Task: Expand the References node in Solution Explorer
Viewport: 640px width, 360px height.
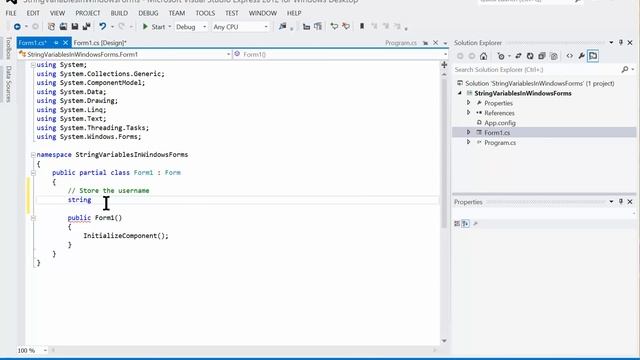Action: tap(469, 113)
